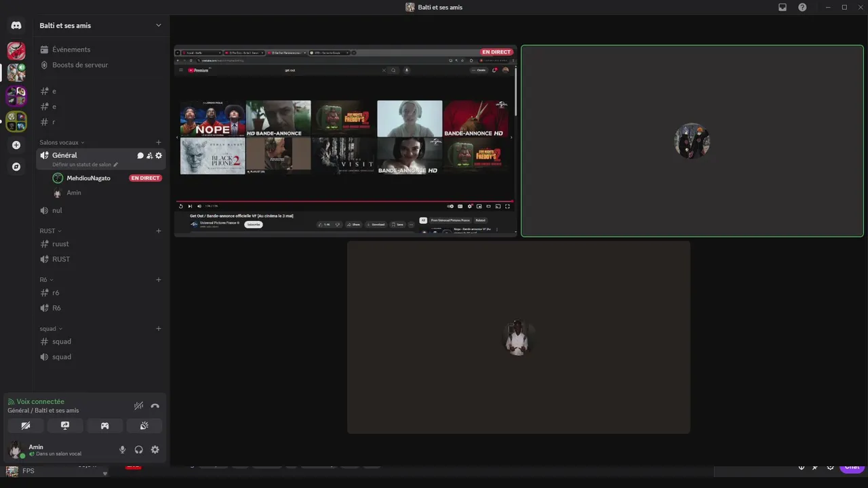The height and width of the screenshot is (488, 868).
Task: Deafen with the headphones icon
Action: click(x=139, y=449)
